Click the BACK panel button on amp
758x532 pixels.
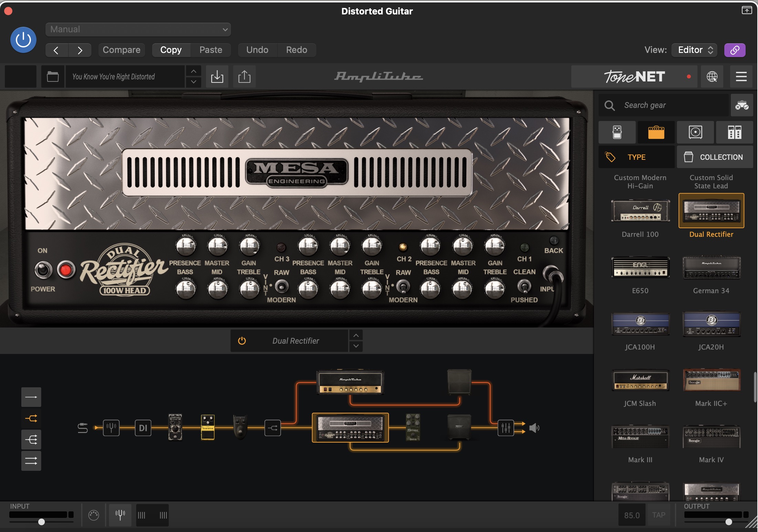coord(554,240)
